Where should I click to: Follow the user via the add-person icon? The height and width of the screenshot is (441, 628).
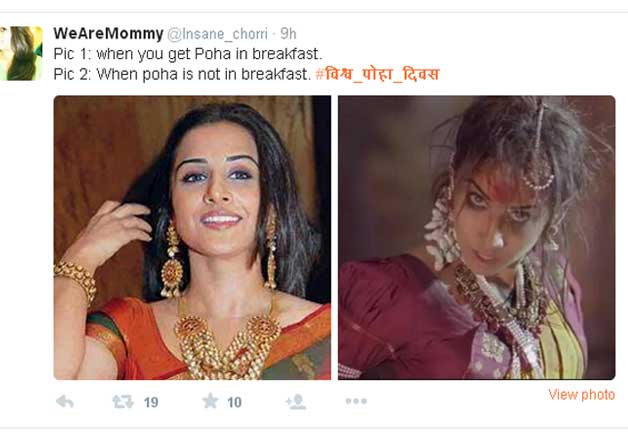[x=296, y=402]
